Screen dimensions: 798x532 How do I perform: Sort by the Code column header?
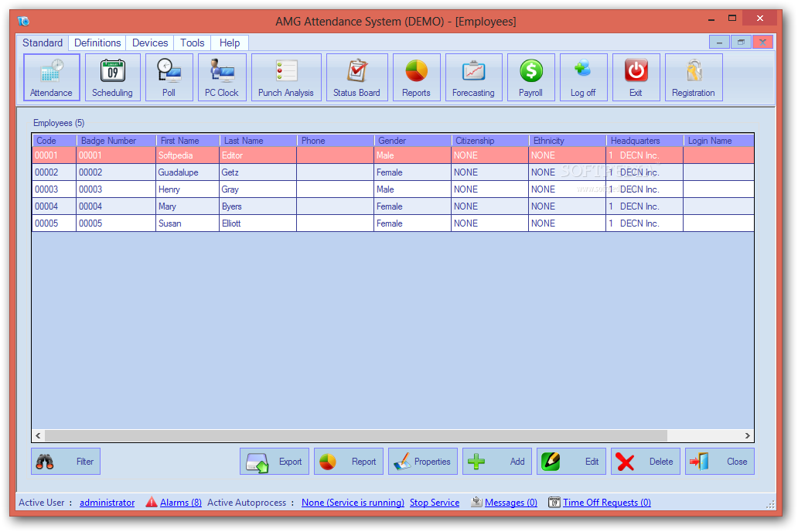pyautogui.click(x=54, y=141)
